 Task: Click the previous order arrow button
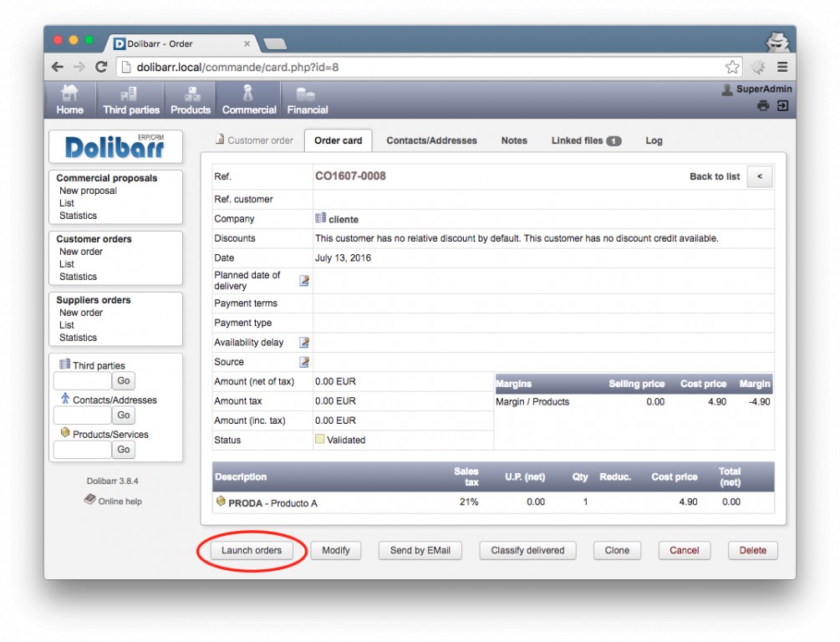tap(760, 176)
